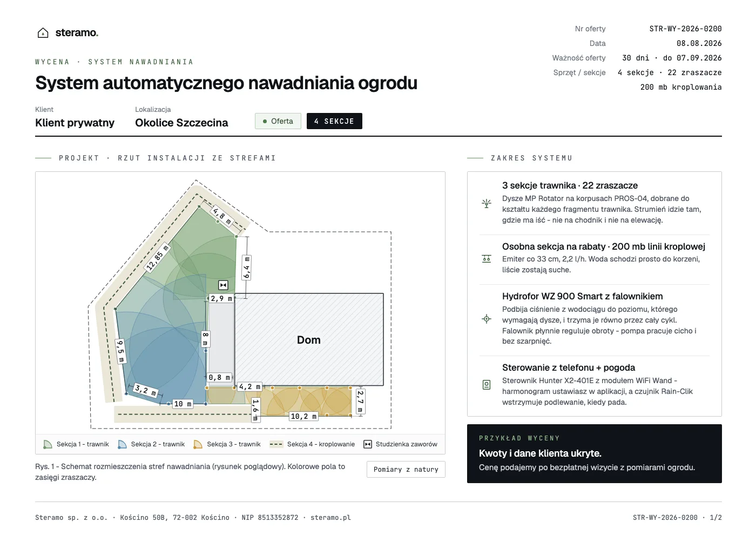Click the Oferta status badge
The height and width of the screenshot is (535, 756).
pyautogui.click(x=278, y=121)
